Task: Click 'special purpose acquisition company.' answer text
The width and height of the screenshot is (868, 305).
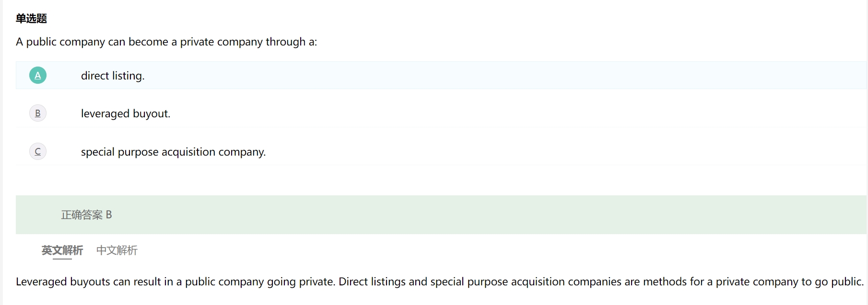Action: [x=173, y=152]
